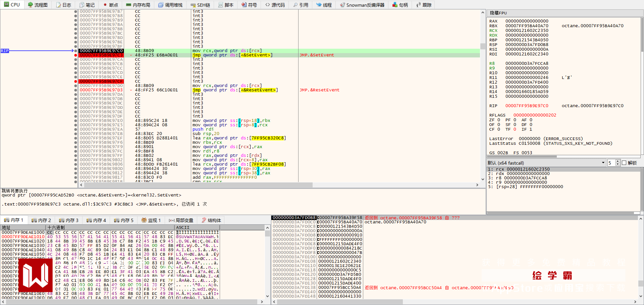Increase argument count with stepper up arrow
The height and width of the screenshot is (305, 644).
(x=618, y=162)
